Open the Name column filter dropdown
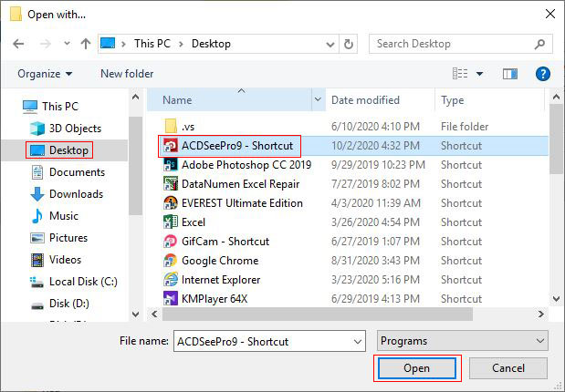565x392 pixels. click(x=318, y=99)
